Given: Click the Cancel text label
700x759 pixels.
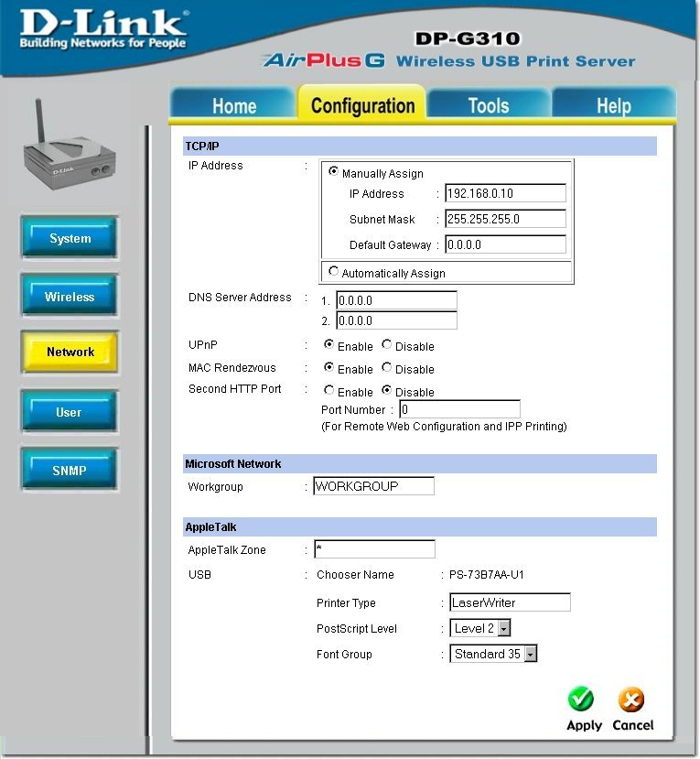Looking at the screenshot, I should click(633, 724).
